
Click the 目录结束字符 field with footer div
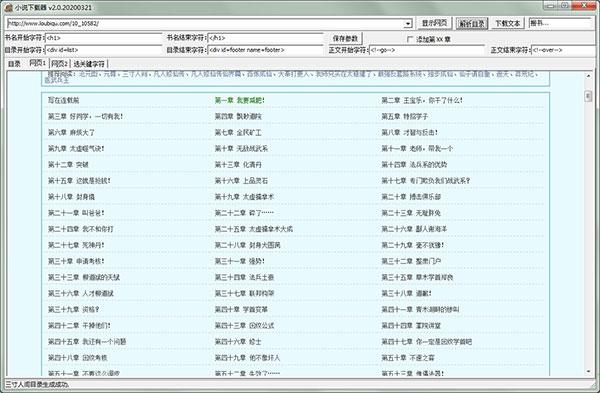(x=265, y=50)
